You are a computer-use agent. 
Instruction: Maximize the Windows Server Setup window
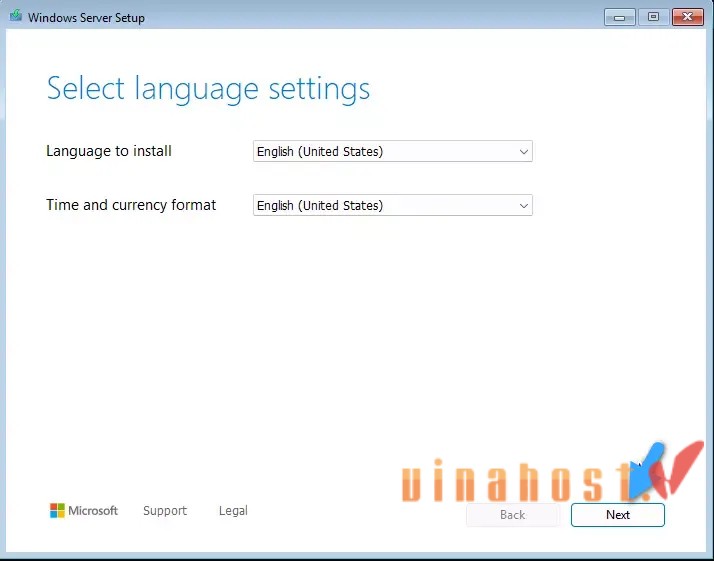pyautogui.click(x=653, y=17)
